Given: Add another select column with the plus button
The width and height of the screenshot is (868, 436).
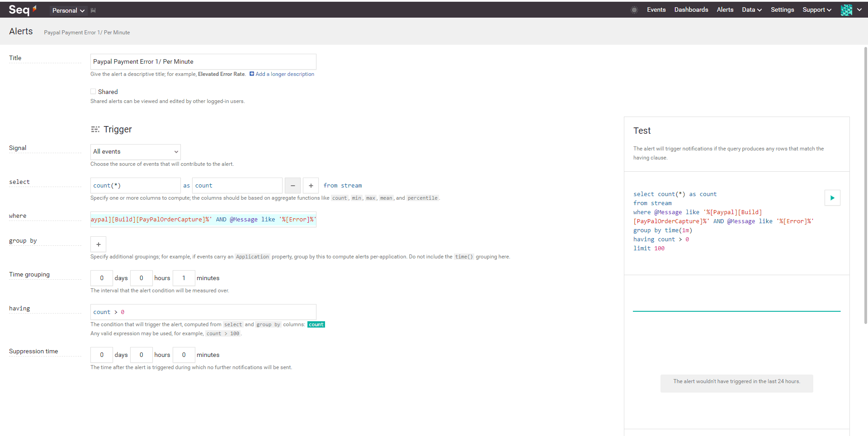Looking at the screenshot, I should pos(311,185).
